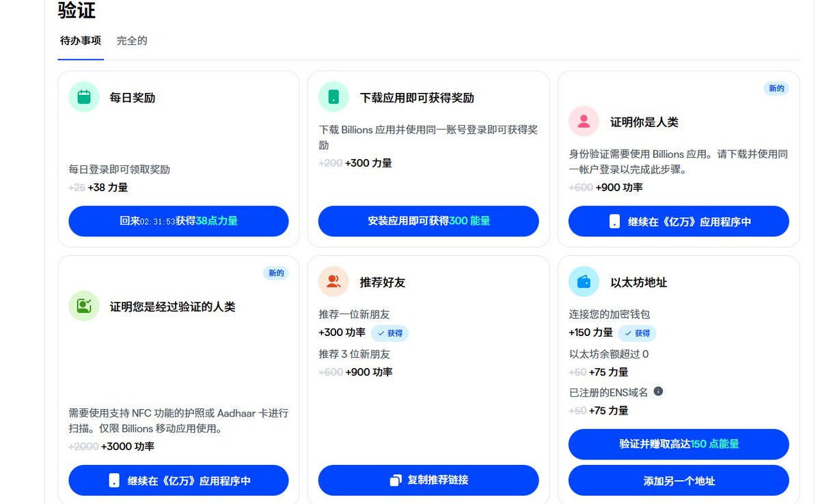Image resolution: width=820 pixels, height=504 pixels.
Task: Click the green phone icon on 下载应用即可获得奖励 card
Action: (334, 97)
